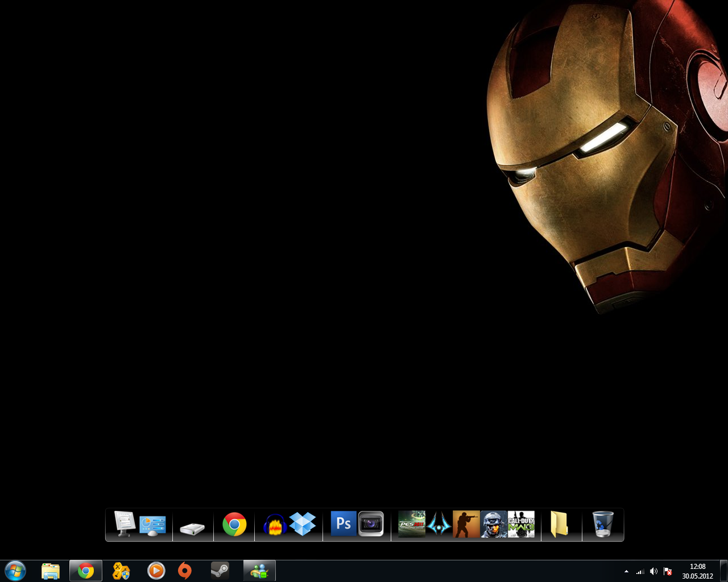Open the hard drive icon in dock

click(x=192, y=529)
